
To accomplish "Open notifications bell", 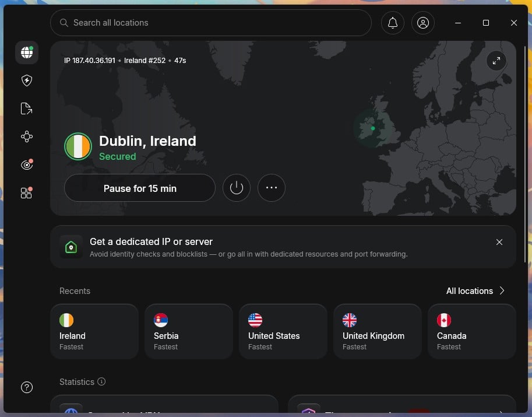I will point(393,23).
